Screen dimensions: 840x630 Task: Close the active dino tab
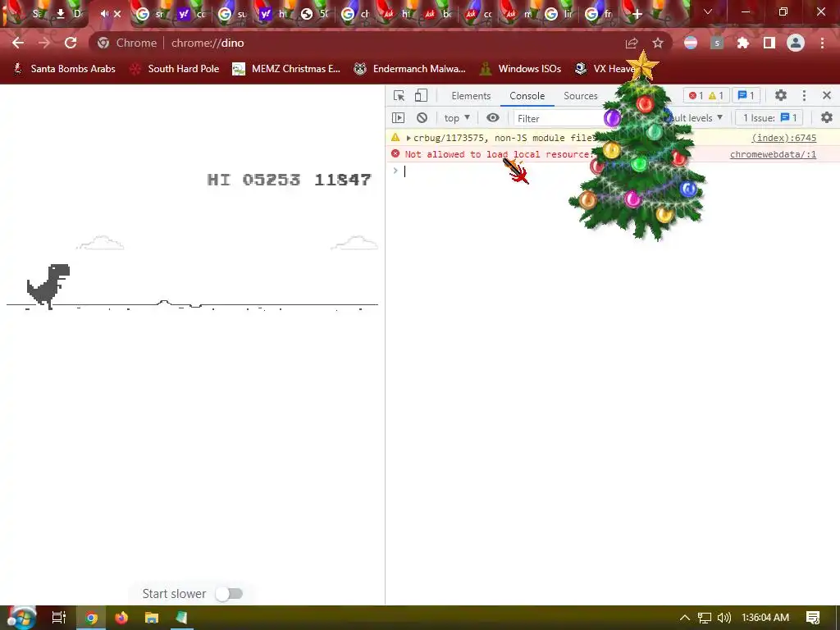pos(117,14)
